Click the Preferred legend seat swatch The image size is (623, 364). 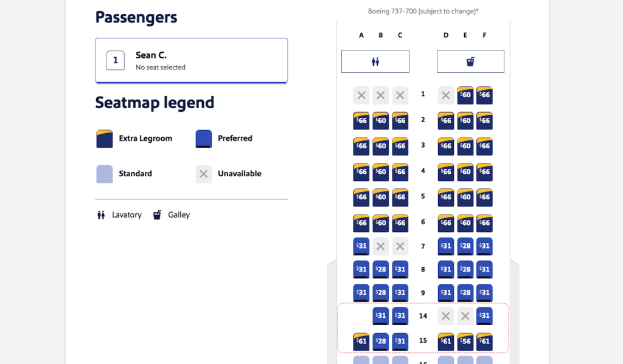(x=204, y=139)
